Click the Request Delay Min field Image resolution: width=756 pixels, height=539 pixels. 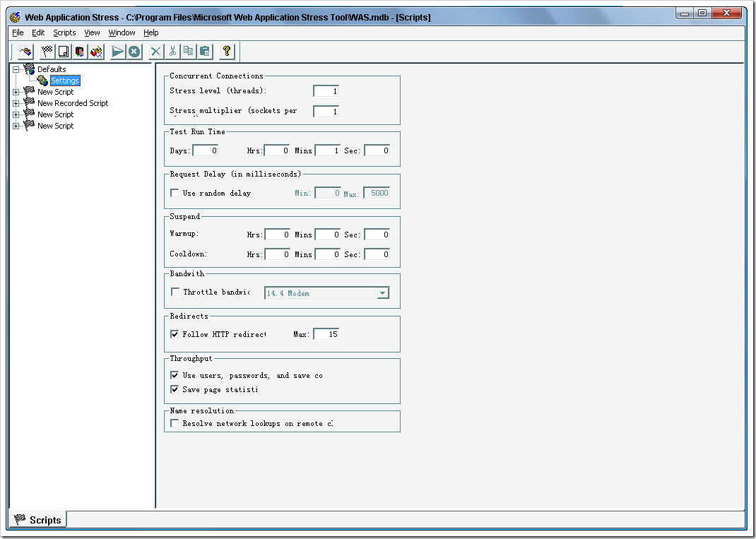click(x=328, y=193)
